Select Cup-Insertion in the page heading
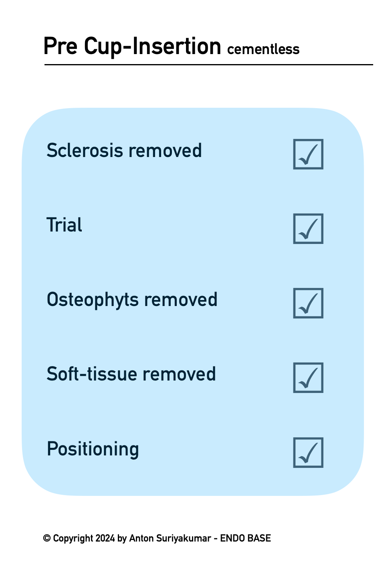This screenshot has width=392, height=588. [x=152, y=46]
